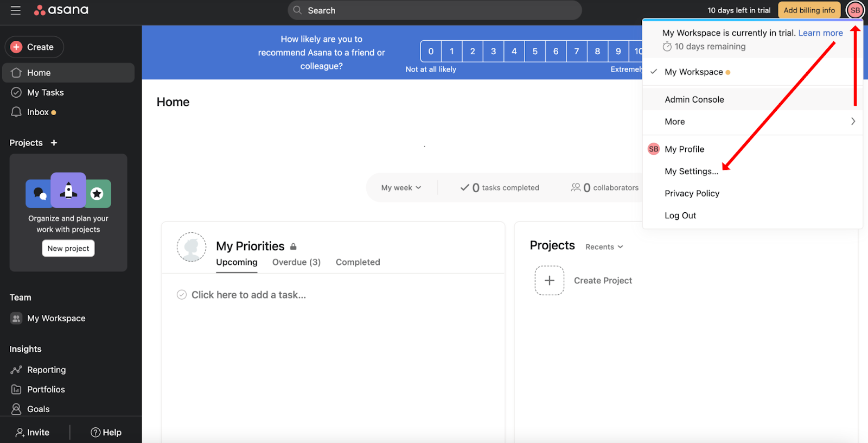Expand the More submenu chevron
Image resolution: width=868 pixels, height=443 pixels.
[853, 122]
